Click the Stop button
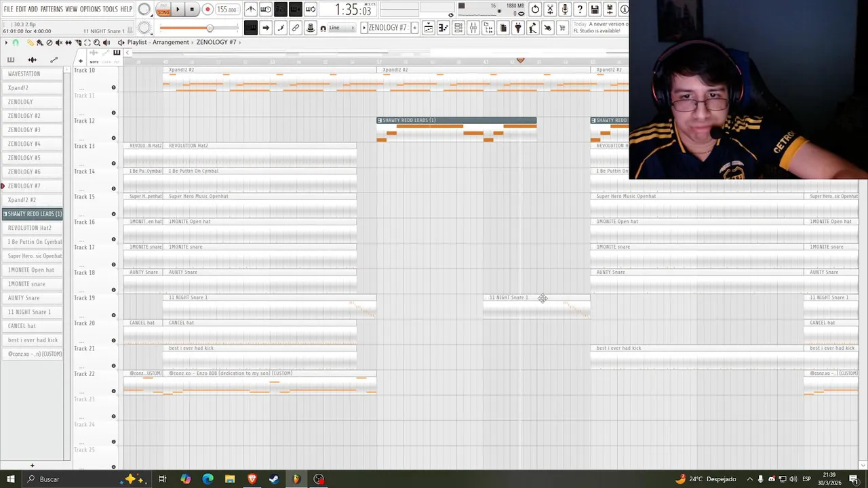This screenshot has height=488, width=868. (x=192, y=9)
